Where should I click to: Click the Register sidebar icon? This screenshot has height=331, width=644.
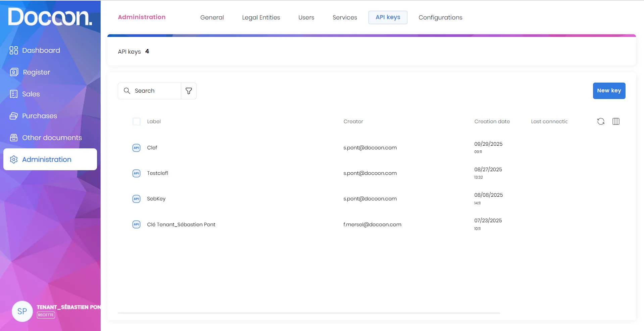[14, 72]
